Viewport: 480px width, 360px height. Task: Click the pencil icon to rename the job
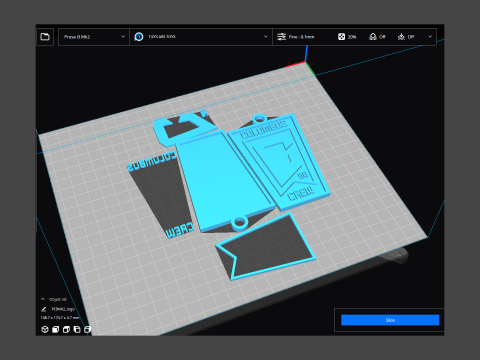point(44,309)
